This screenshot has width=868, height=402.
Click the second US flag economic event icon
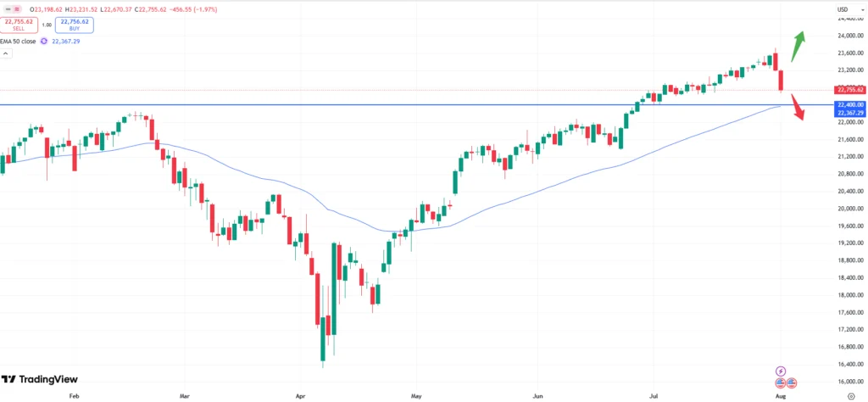coord(791,383)
